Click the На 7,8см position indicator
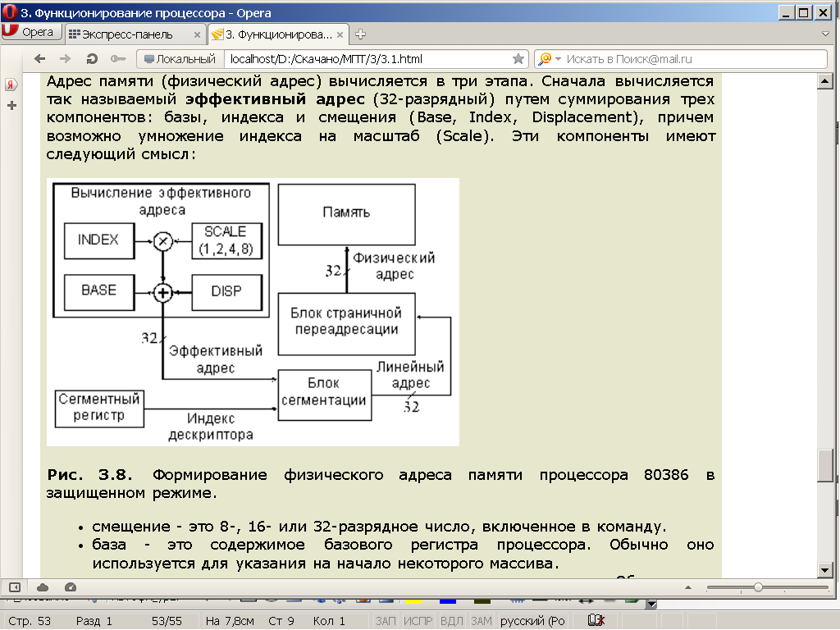The width and height of the screenshot is (840, 630). 230,621
